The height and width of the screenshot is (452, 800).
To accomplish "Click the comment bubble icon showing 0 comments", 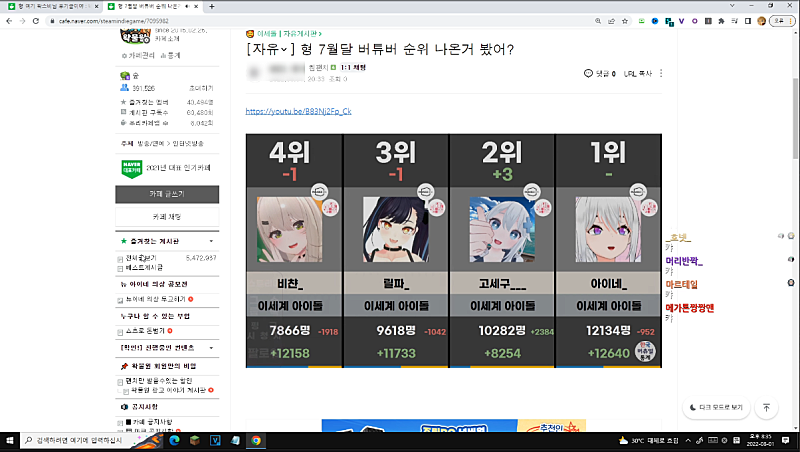I will pyautogui.click(x=588, y=73).
